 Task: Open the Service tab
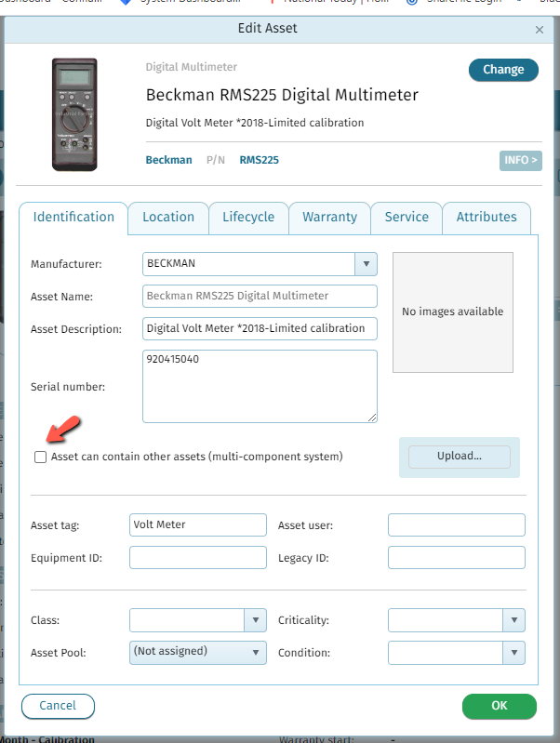click(407, 217)
